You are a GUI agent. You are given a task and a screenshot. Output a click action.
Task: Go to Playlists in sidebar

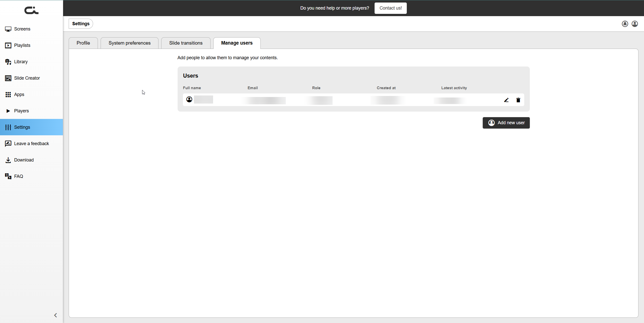[22, 45]
